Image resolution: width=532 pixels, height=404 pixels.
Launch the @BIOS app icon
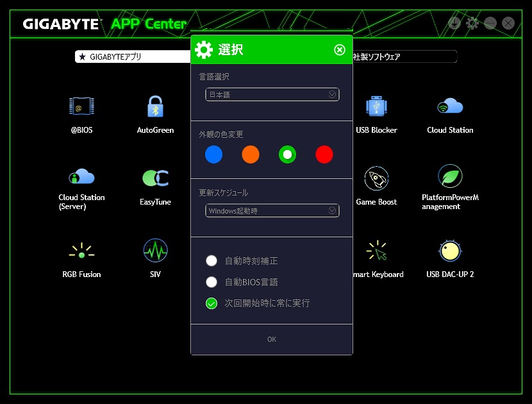click(x=82, y=106)
